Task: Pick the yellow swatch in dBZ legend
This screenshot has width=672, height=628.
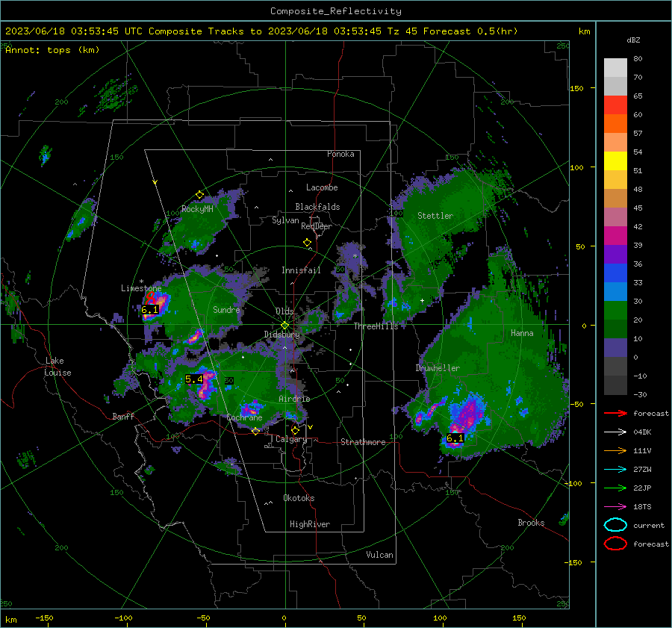Action: click(x=615, y=161)
